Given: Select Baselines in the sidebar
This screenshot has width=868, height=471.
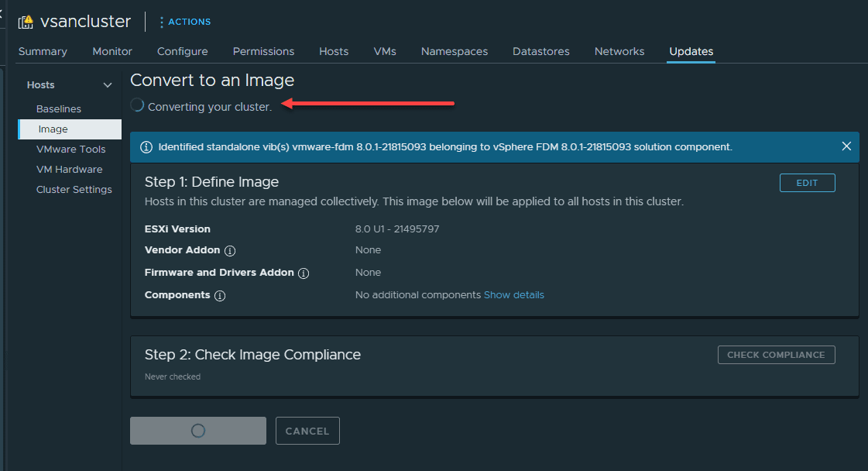Looking at the screenshot, I should [x=59, y=109].
